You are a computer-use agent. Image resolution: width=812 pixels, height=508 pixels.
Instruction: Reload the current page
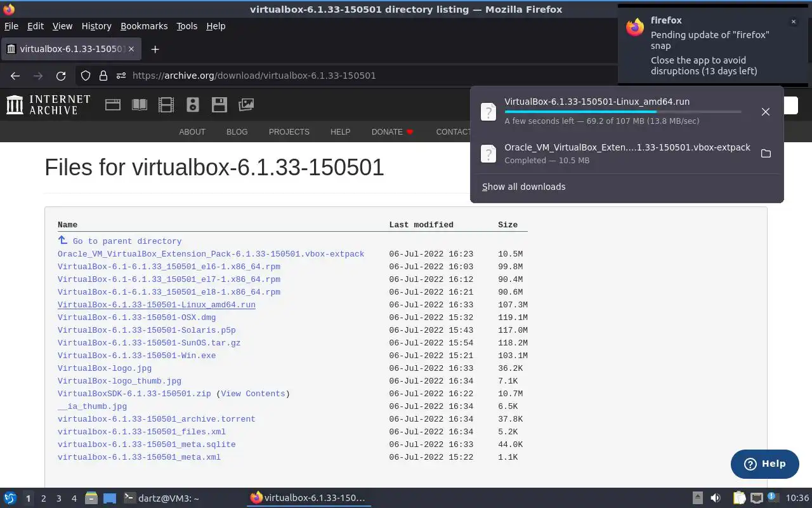pyautogui.click(x=61, y=76)
